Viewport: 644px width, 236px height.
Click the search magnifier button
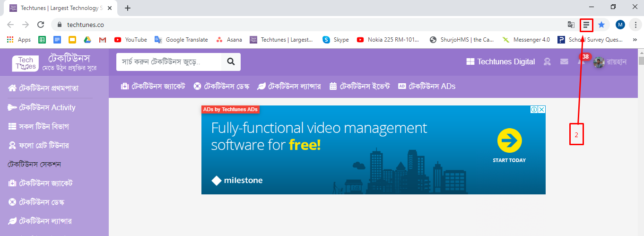coord(231,61)
